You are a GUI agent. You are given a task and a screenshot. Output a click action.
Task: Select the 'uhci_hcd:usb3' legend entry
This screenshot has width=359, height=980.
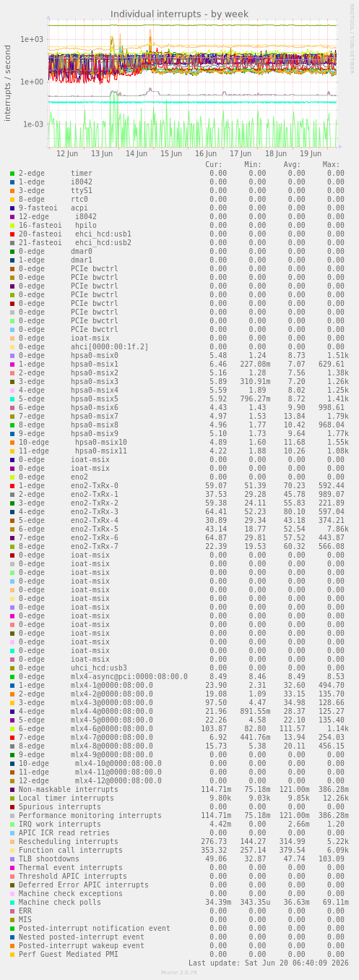click(x=99, y=668)
